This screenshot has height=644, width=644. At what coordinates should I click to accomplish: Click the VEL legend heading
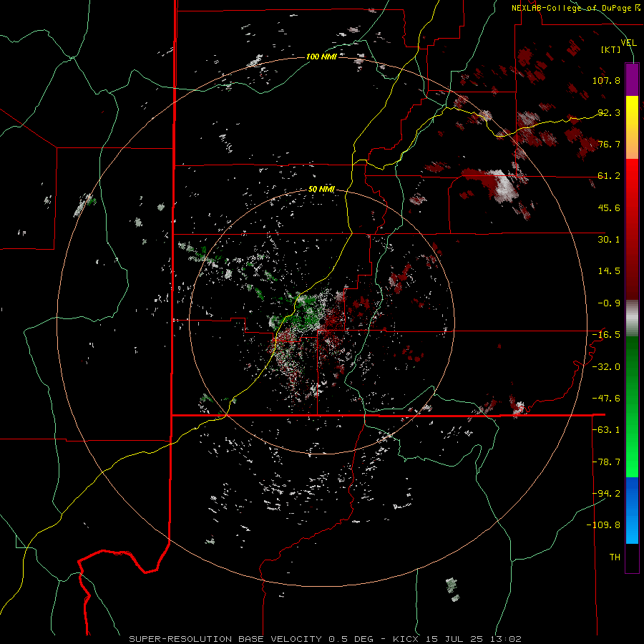click(x=628, y=43)
